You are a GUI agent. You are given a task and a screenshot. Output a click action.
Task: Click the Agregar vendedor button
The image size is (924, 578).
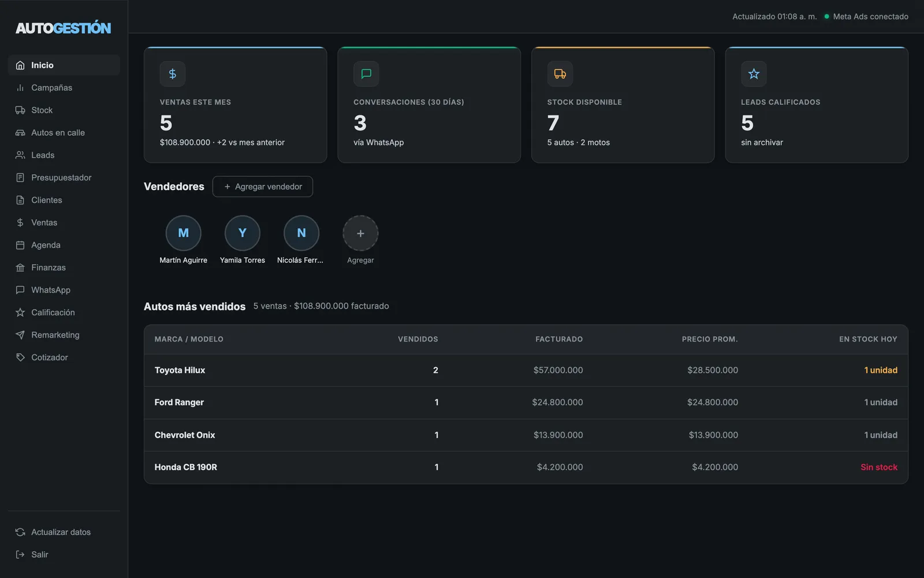[263, 187]
